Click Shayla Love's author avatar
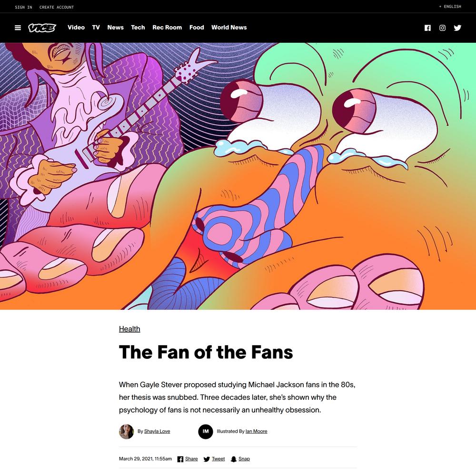476x476 pixels. coord(126,431)
